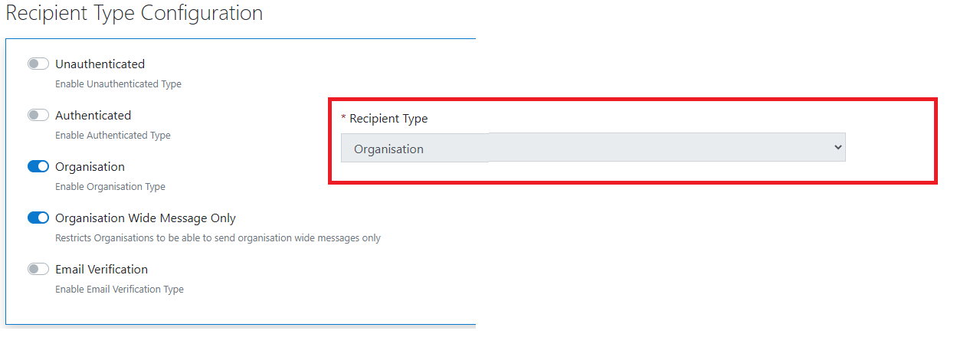Click the "Recipient Type" field label
The height and width of the screenshot is (347, 980).
388,119
